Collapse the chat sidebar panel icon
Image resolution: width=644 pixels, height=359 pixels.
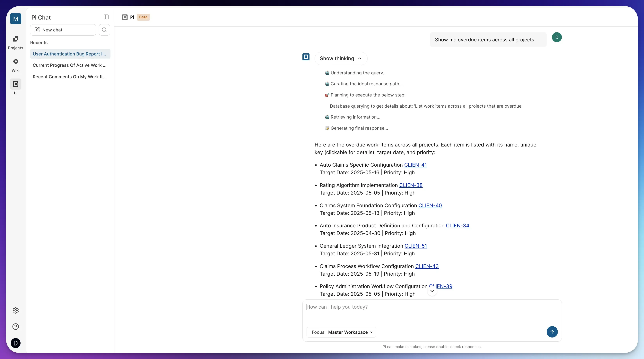click(x=106, y=17)
